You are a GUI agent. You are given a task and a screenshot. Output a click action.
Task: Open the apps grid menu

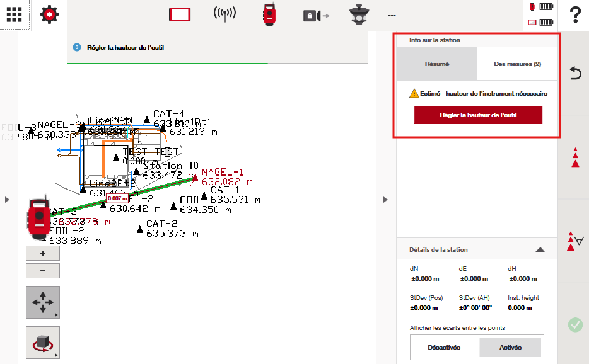[15, 15]
